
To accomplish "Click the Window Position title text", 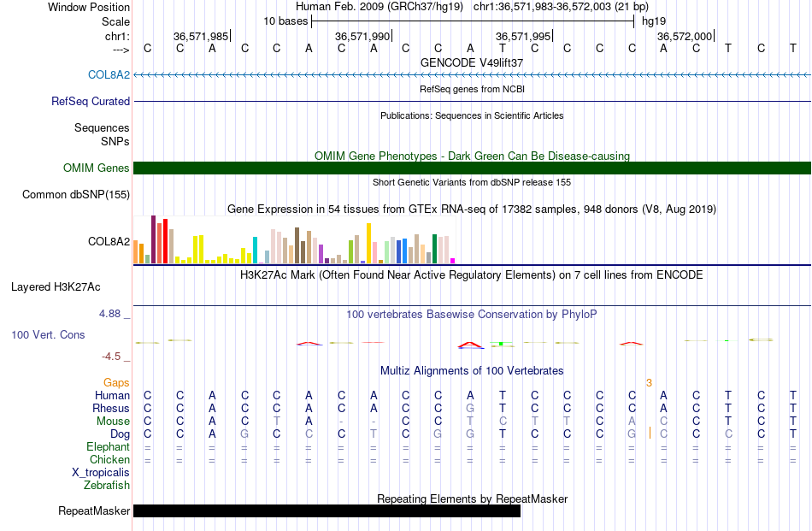I will pos(89,7).
